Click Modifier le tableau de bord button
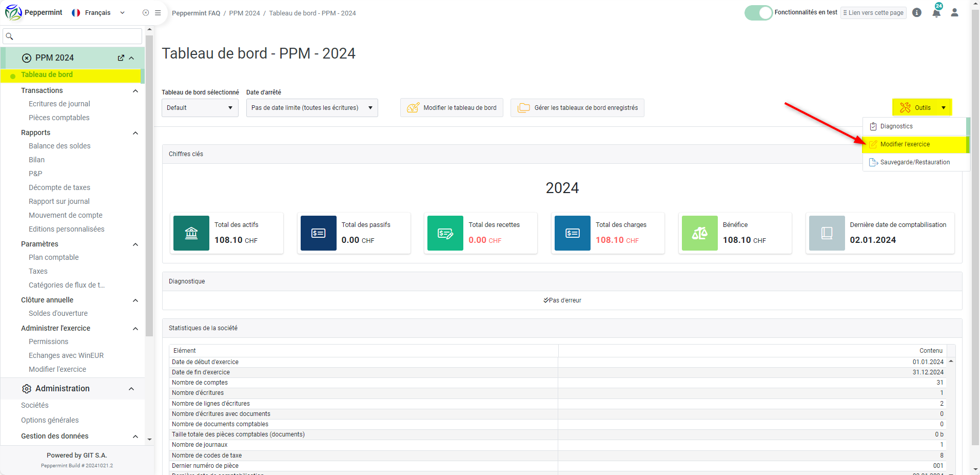The image size is (980, 475). 452,108
